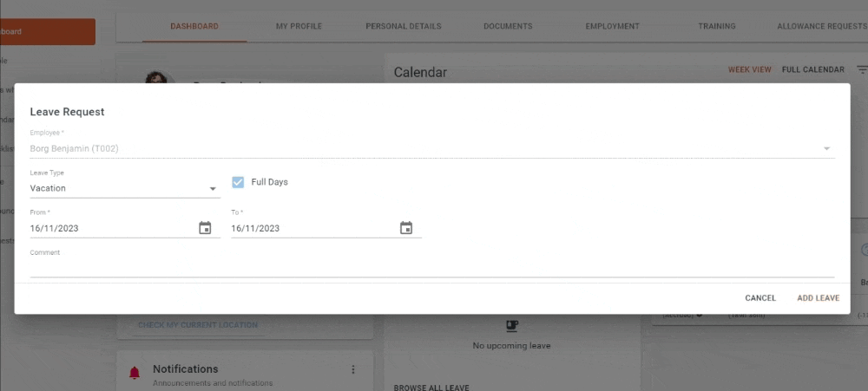Switch calendar to Week View
This screenshot has height=391, width=868.
750,69
